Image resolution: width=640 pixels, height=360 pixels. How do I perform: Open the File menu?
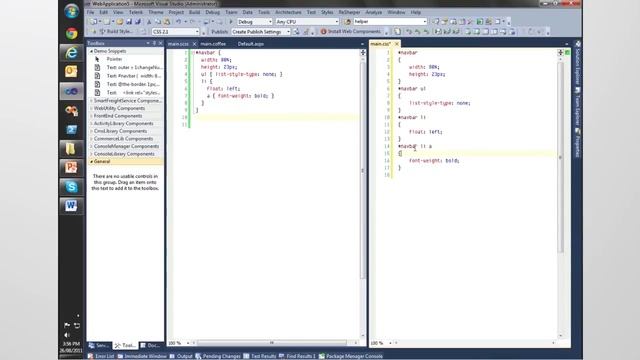pyautogui.click(x=90, y=12)
